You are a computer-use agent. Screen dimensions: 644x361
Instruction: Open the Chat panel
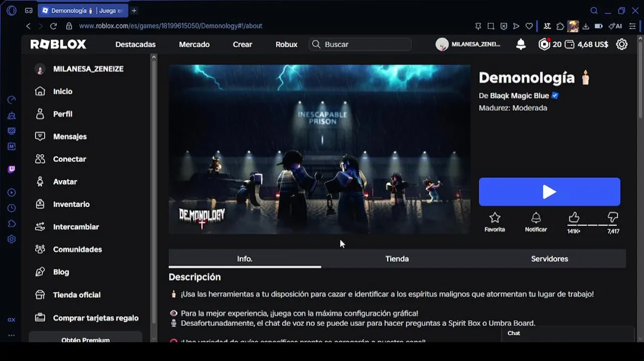pos(568,334)
